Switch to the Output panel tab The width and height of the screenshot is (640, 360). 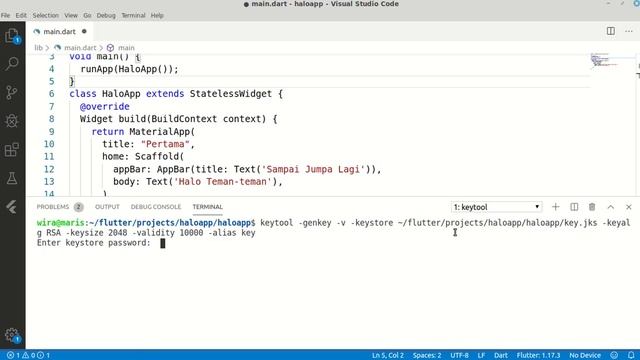107,207
